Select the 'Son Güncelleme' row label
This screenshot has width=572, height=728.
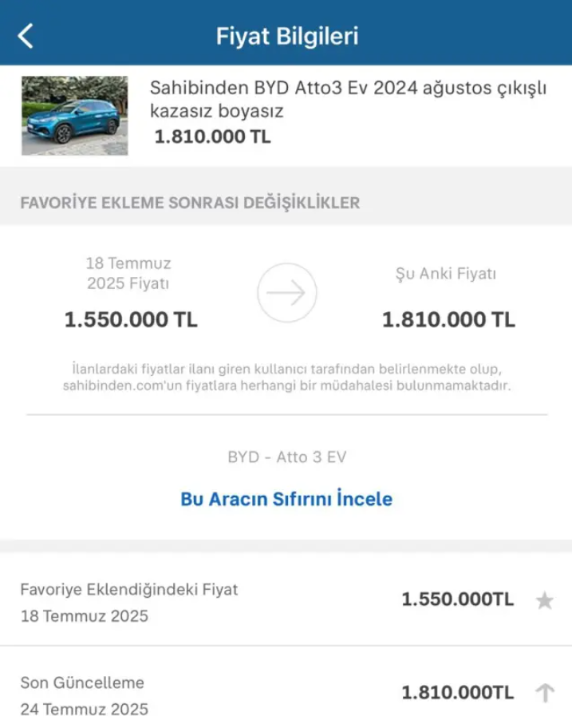tap(82, 682)
